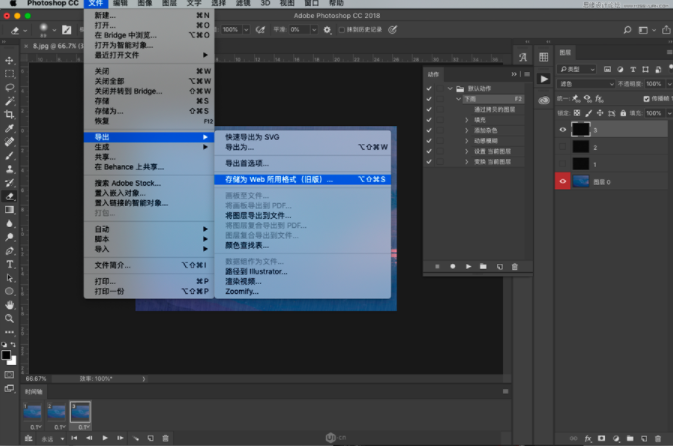Viewport: 673px width, 446px height.
Task: Click 导出为... in the export submenu
Action: point(241,147)
